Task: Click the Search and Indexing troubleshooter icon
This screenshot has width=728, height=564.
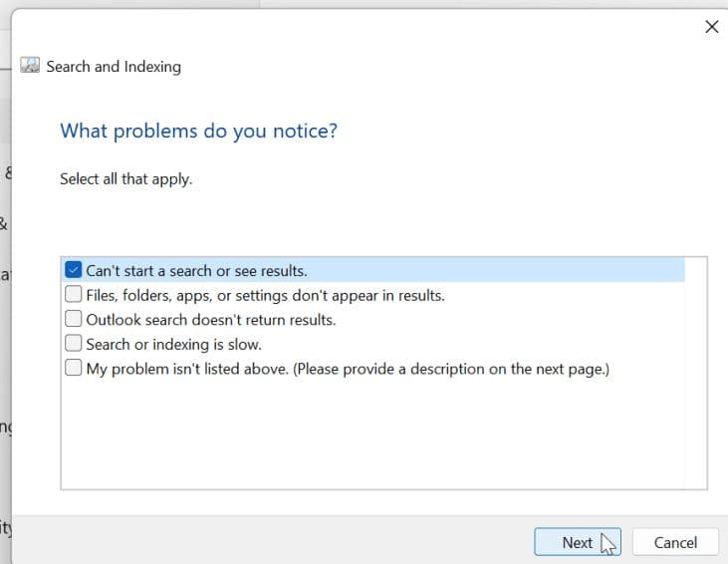Action: pyautogui.click(x=31, y=67)
